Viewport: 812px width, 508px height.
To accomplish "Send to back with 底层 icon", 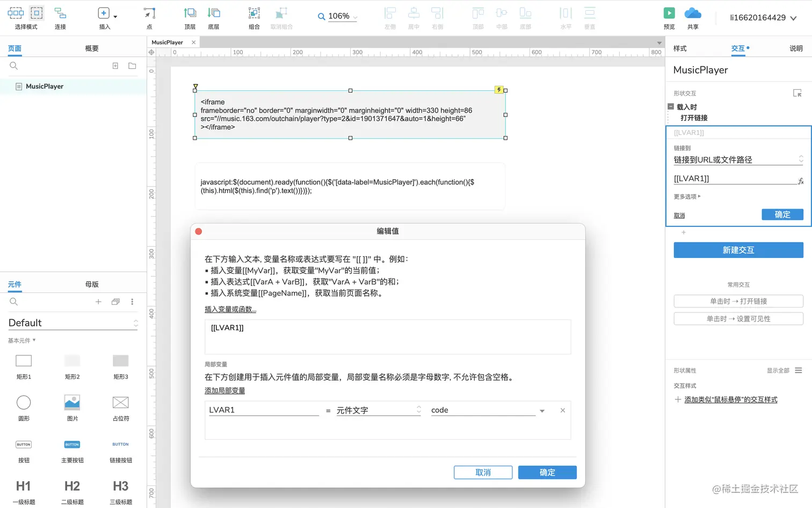I will coord(214,13).
